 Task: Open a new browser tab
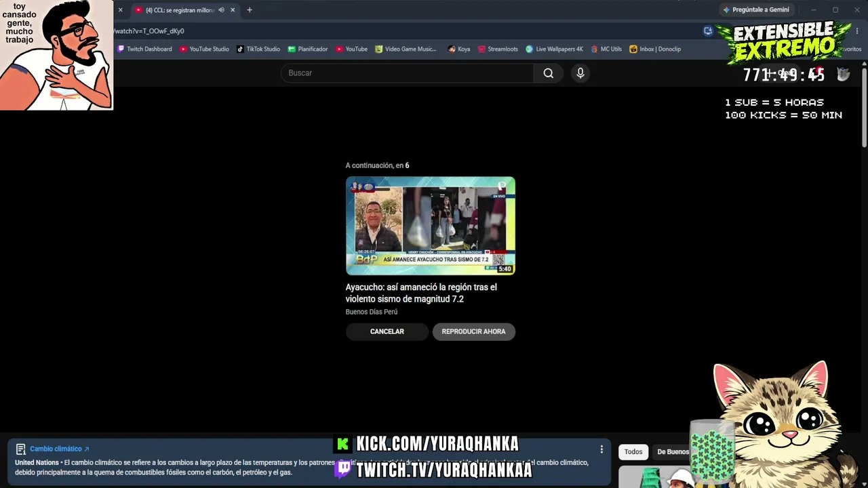[250, 10]
